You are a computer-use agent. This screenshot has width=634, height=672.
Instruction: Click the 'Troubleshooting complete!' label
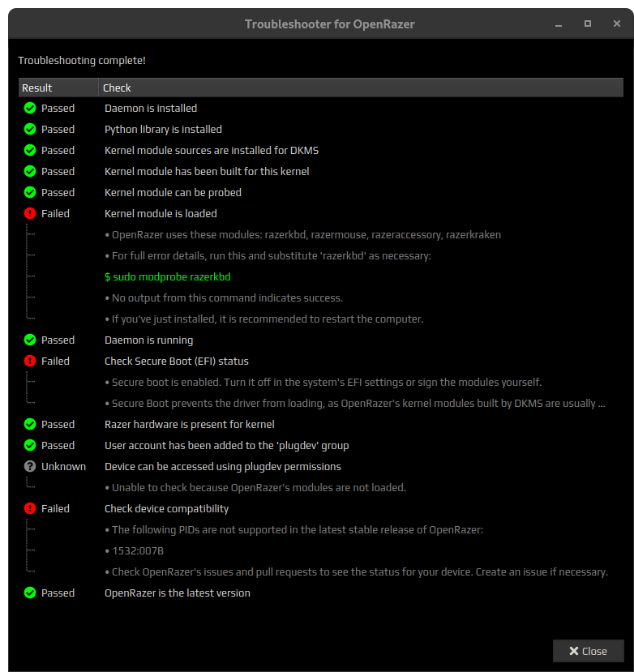tap(82, 61)
